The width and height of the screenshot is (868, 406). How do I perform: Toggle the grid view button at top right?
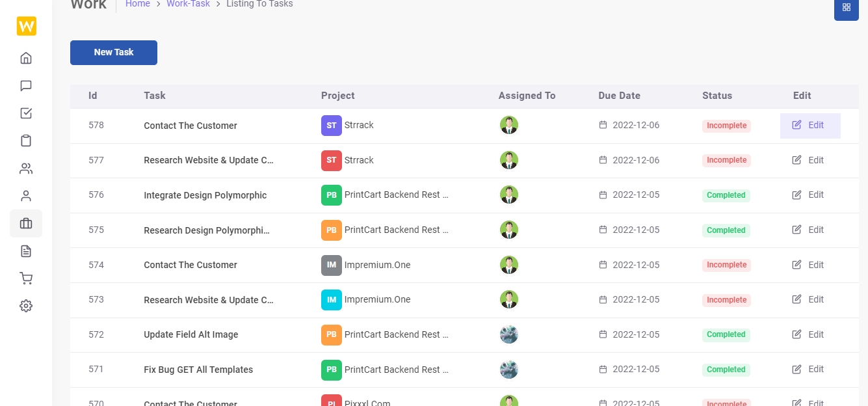point(847,8)
